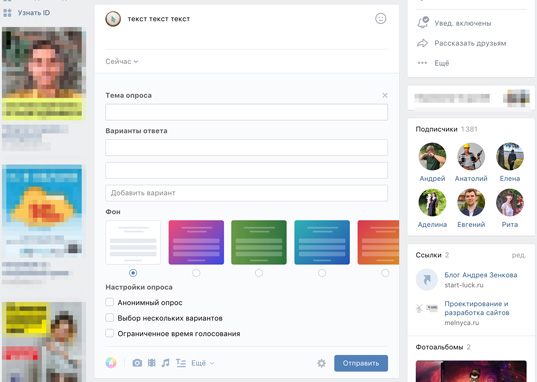Pick the blue gradient background swatch
The width and height of the screenshot is (537, 382).
(x=322, y=242)
